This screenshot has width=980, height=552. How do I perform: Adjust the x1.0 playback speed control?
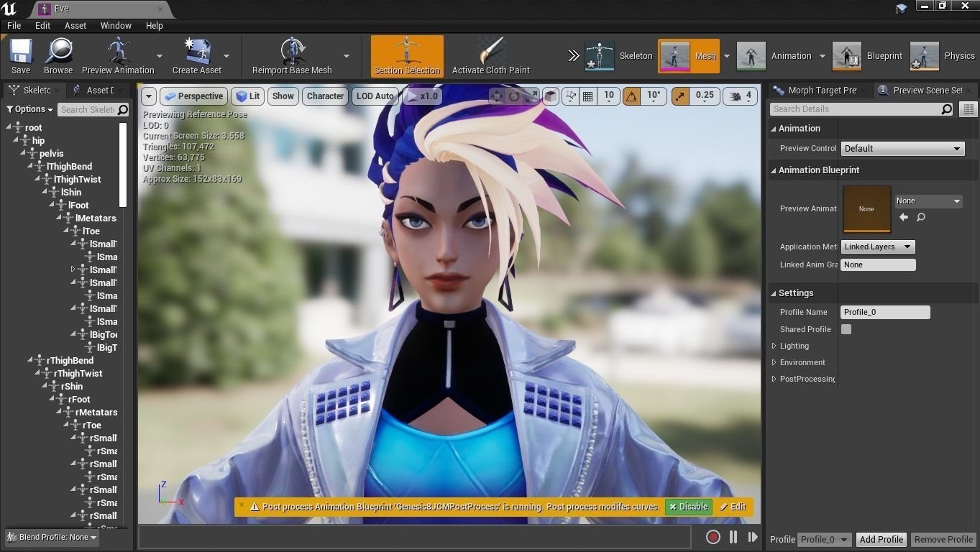tap(422, 96)
